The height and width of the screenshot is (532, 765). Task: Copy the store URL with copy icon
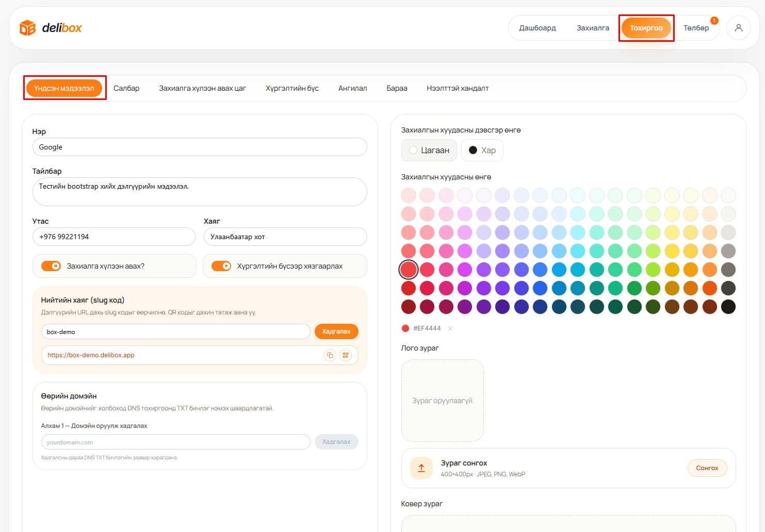pos(330,355)
